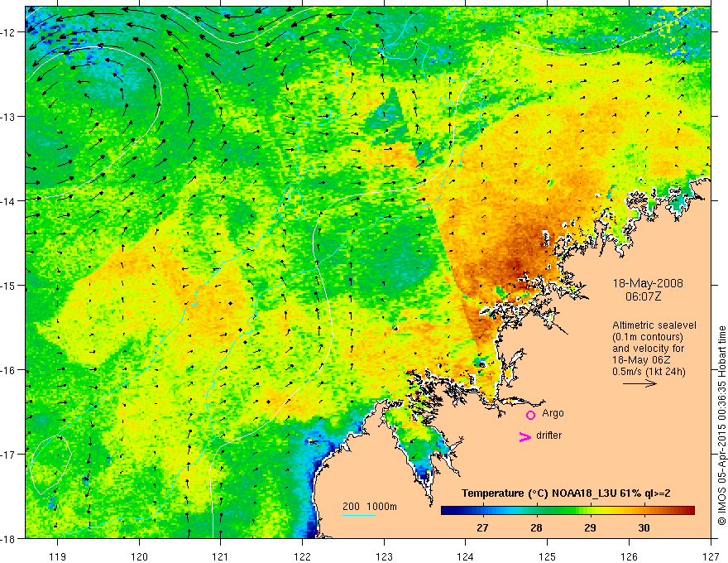Click the 29 tick on temperature scale
The width and height of the screenshot is (728, 563).
click(x=590, y=527)
